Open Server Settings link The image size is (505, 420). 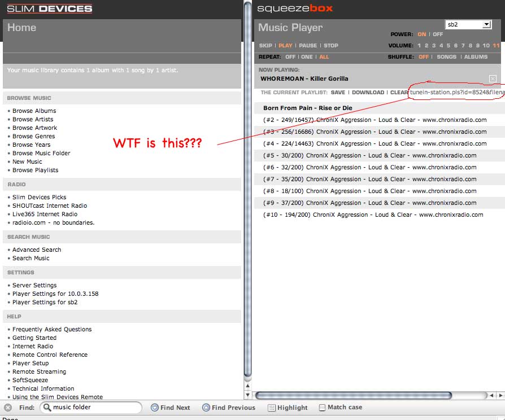(x=34, y=285)
